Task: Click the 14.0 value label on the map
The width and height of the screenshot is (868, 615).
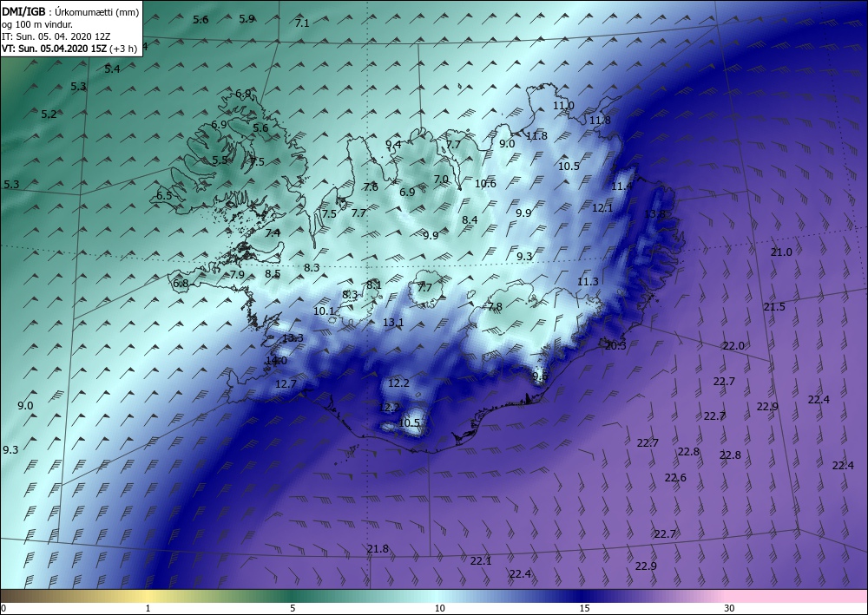Action: pyautogui.click(x=276, y=361)
